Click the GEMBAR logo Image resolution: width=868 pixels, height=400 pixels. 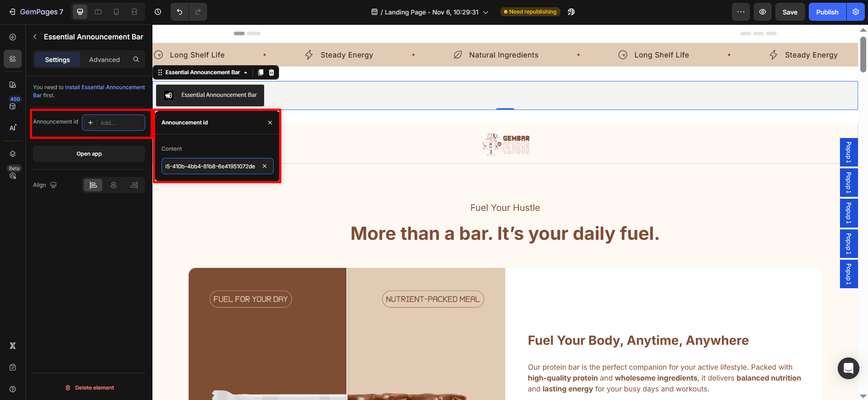tap(506, 144)
